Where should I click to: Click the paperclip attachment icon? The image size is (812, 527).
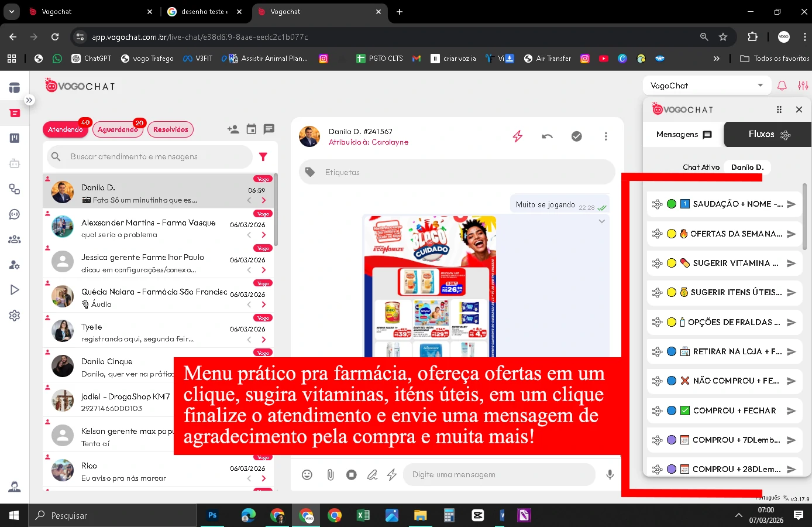tap(330, 475)
